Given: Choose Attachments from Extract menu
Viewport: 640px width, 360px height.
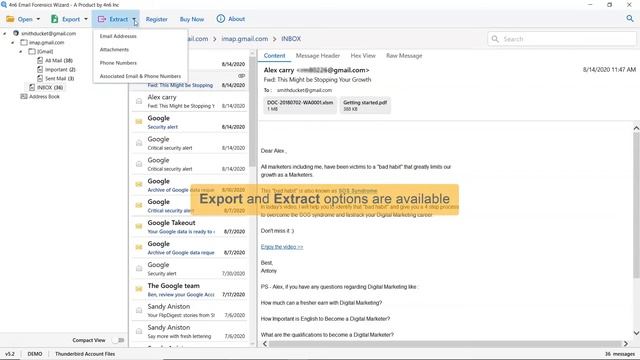Looking at the screenshot, I should (114, 50).
